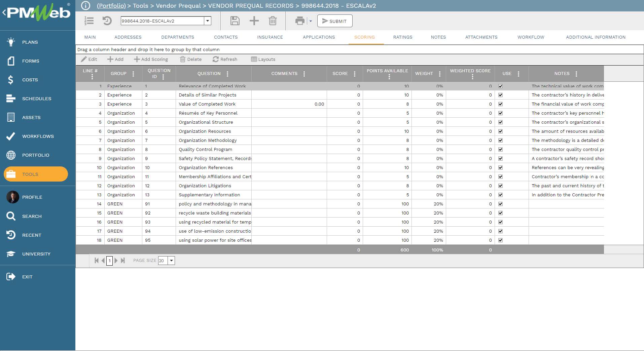Open the record selector dropdown arrow
This screenshot has width=644, height=351.
click(208, 21)
